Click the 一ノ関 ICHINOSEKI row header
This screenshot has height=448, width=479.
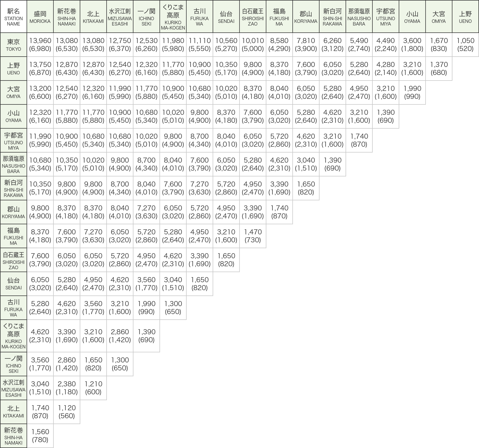pyautogui.click(x=13, y=364)
